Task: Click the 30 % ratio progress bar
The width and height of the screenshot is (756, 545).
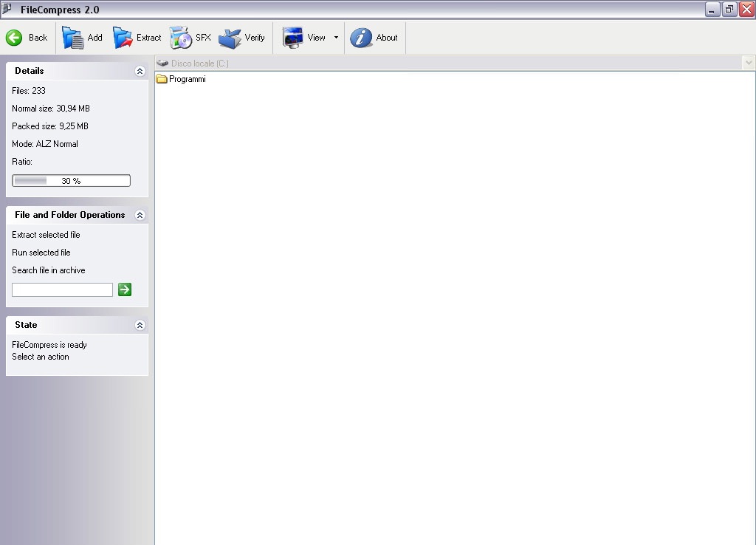Action: coord(72,181)
